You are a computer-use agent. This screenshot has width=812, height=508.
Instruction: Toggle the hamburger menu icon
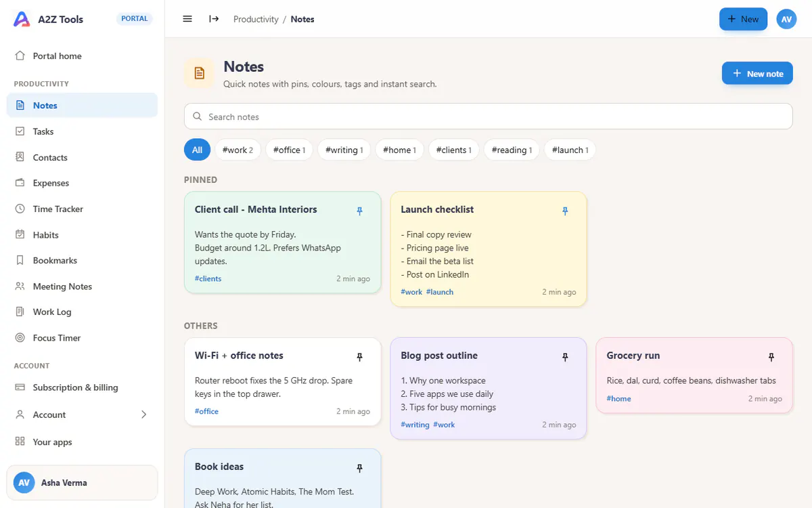click(x=187, y=19)
